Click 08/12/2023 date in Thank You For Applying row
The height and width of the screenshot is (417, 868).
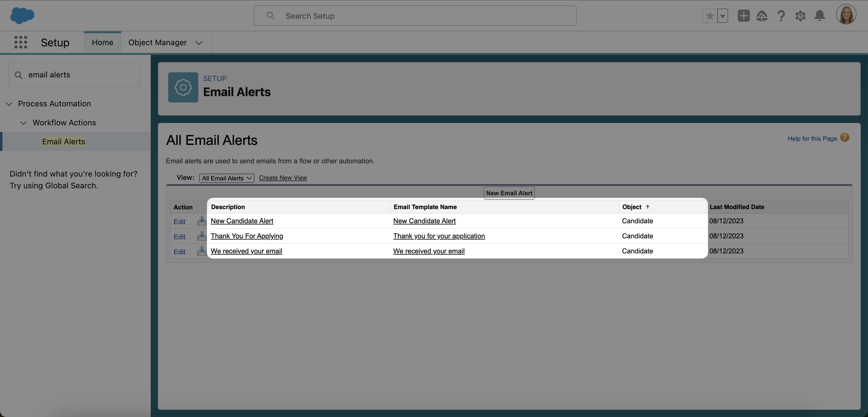[726, 236]
